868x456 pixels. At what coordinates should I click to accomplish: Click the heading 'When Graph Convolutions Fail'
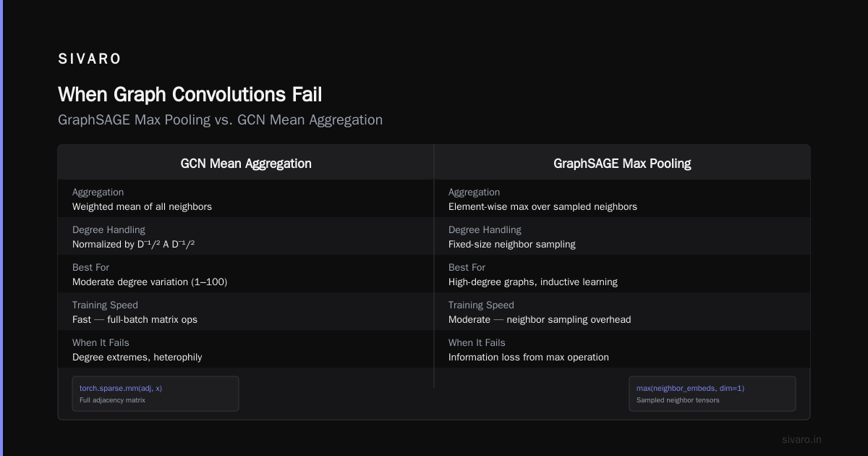[190, 95]
